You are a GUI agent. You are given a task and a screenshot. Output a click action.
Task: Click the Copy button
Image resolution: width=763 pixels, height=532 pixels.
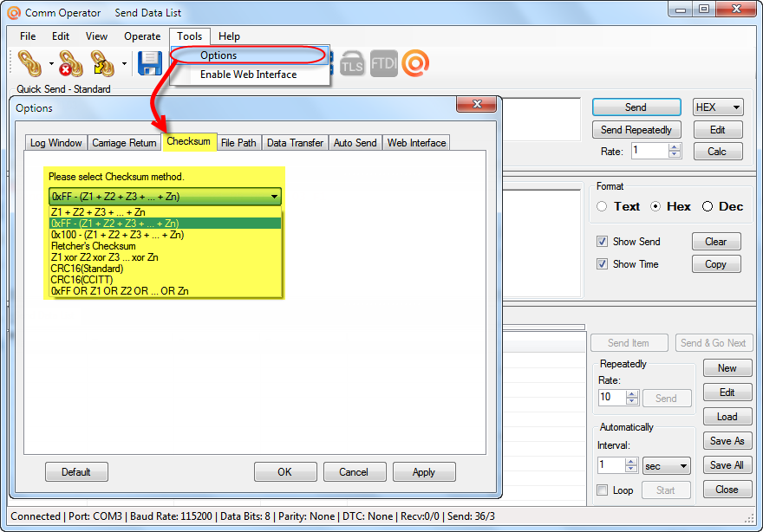click(716, 264)
